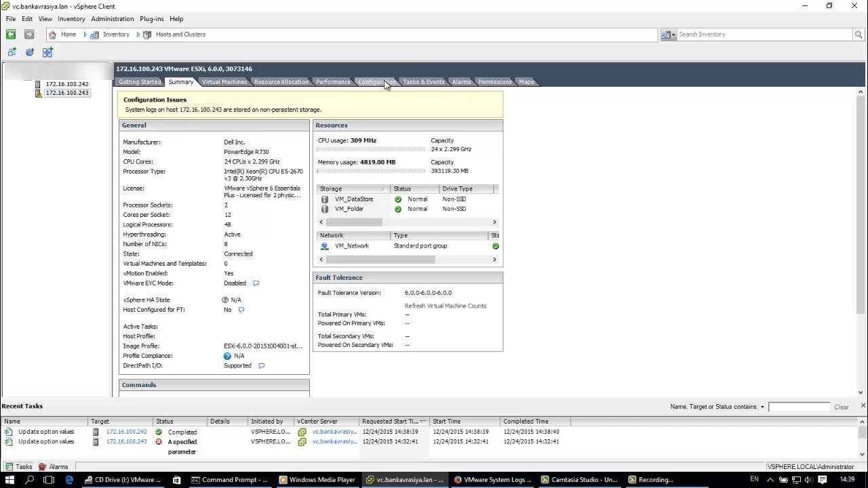
Task: Open the Inventory menu
Action: coord(71,19)
